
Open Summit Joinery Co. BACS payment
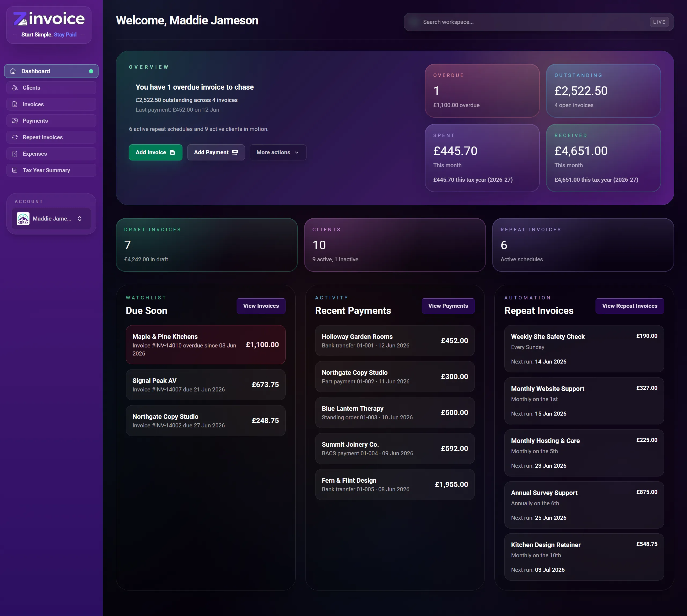click(x=395, y=449)
